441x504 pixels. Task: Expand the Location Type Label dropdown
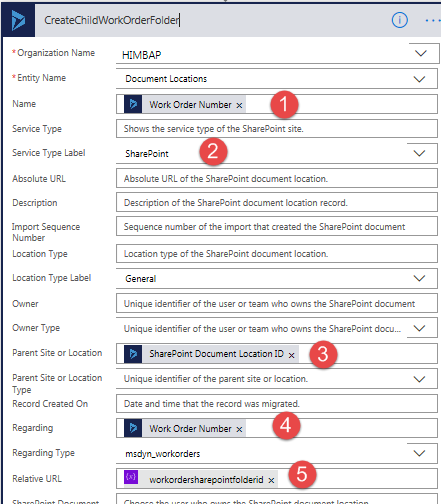[419, 278]
